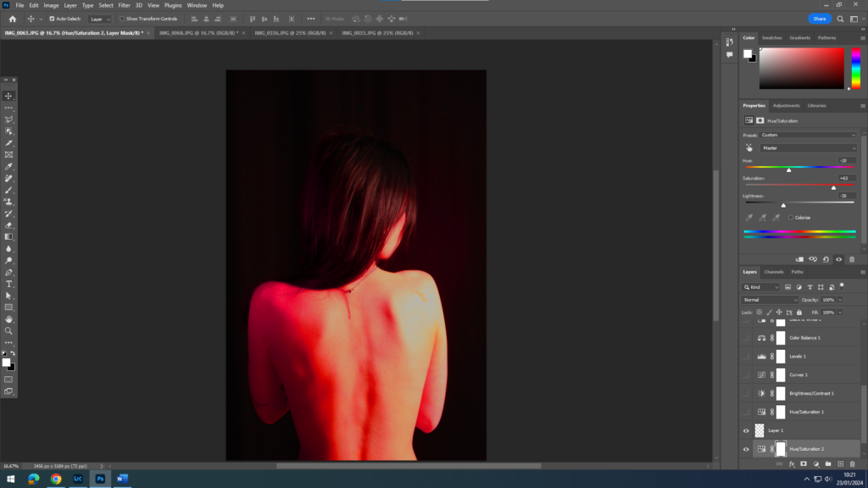
Task: Select the Eraser tool
Action: pyautogui.click(x=8, y=225)
